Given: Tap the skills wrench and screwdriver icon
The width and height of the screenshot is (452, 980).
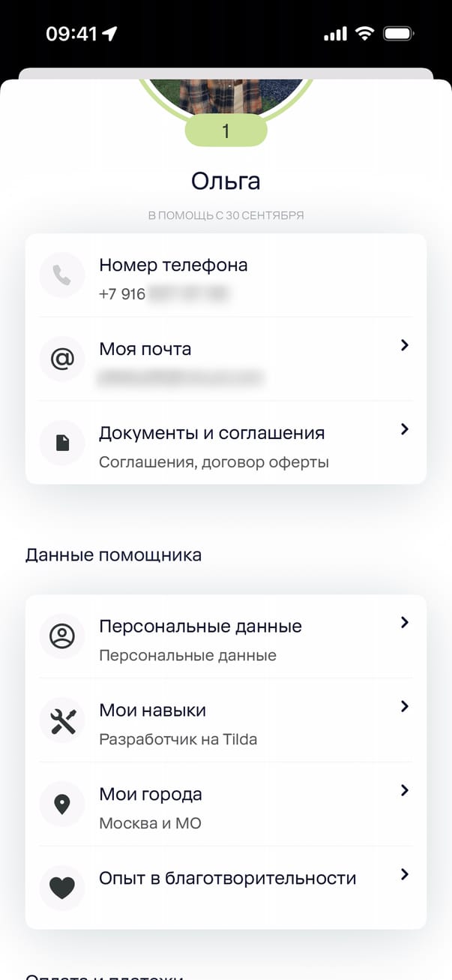Looking at the screenshot, I should click(61, 720).
